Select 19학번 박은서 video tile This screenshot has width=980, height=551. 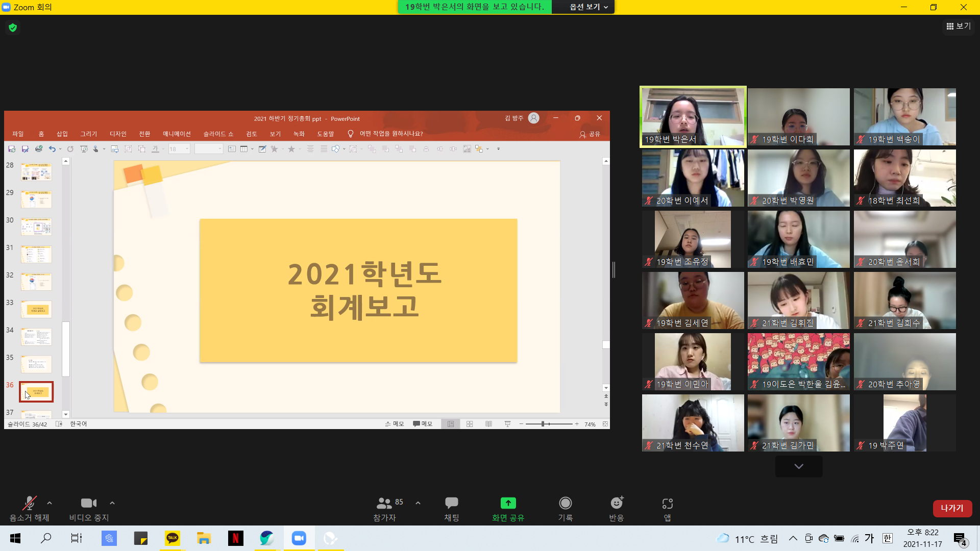(693, 117)
